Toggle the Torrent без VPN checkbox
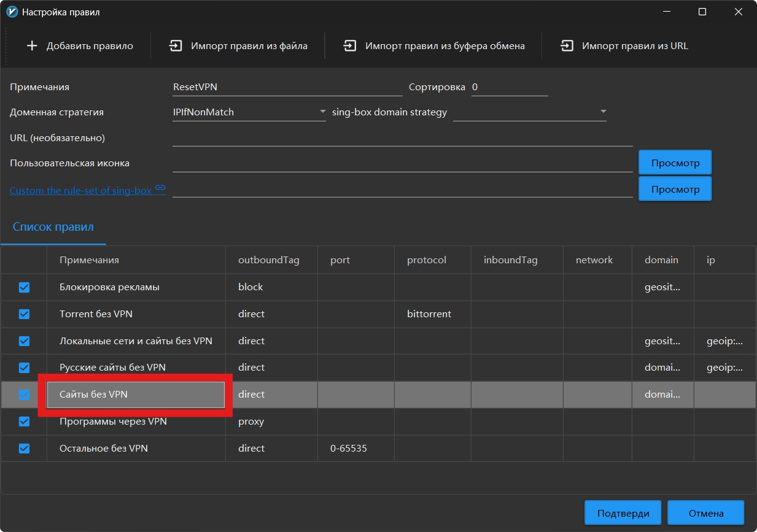The image size is (757, 532). coord(24,314)
